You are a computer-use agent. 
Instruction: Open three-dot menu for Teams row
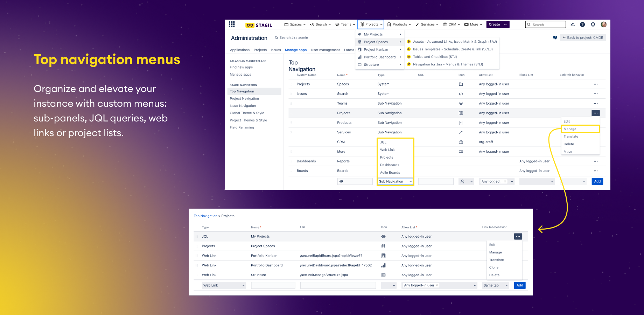tap(596, 104)
